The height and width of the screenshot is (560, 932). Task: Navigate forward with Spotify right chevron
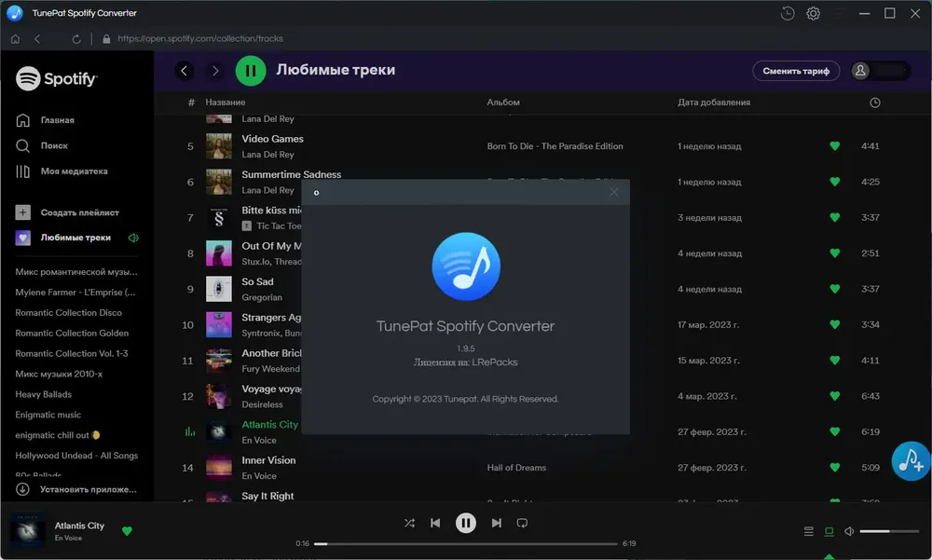tap(215, 71)
